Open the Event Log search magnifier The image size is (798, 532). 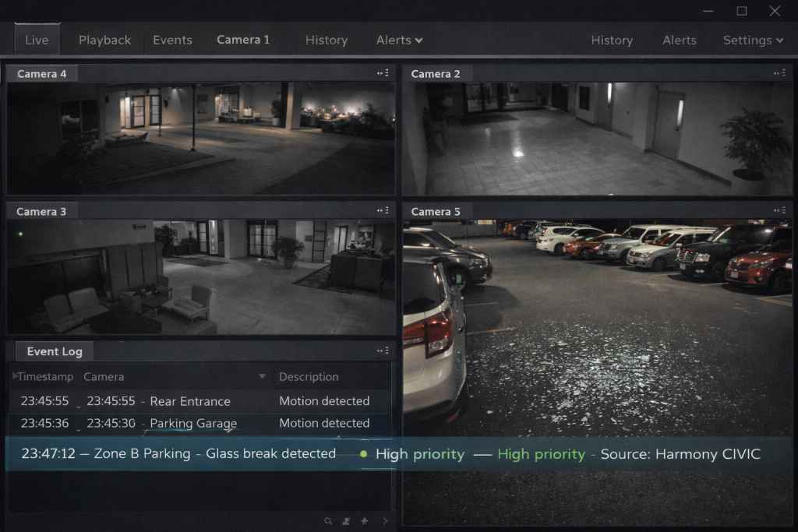328,520
